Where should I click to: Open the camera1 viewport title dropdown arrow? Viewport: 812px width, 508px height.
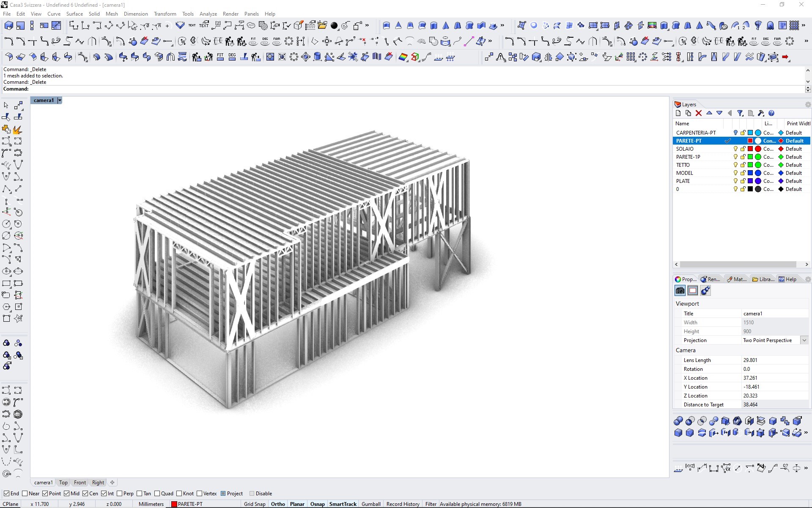click(x=60, y=100)
